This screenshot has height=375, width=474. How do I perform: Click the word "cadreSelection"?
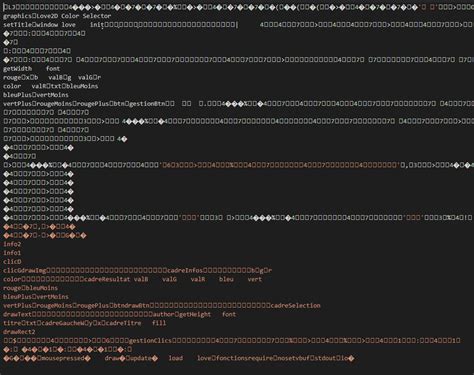coord(295,306)
